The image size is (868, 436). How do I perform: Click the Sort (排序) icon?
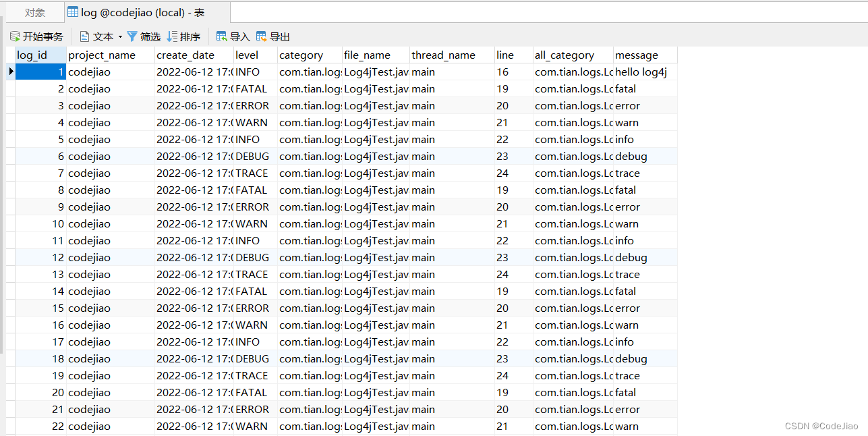(x=173, y=36)
